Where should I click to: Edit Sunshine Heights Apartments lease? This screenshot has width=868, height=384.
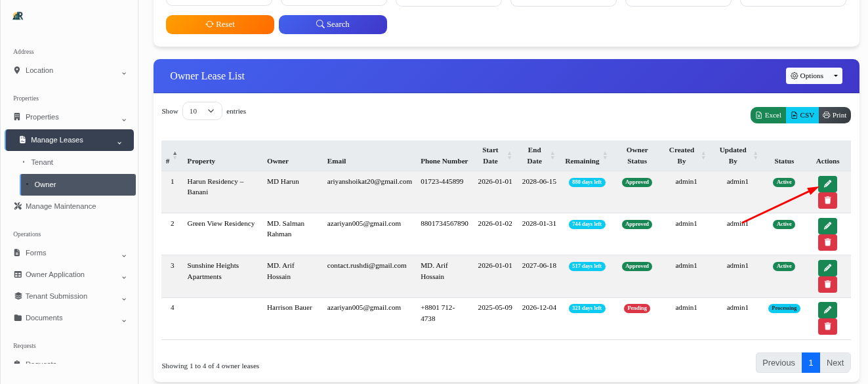point(827,268)
